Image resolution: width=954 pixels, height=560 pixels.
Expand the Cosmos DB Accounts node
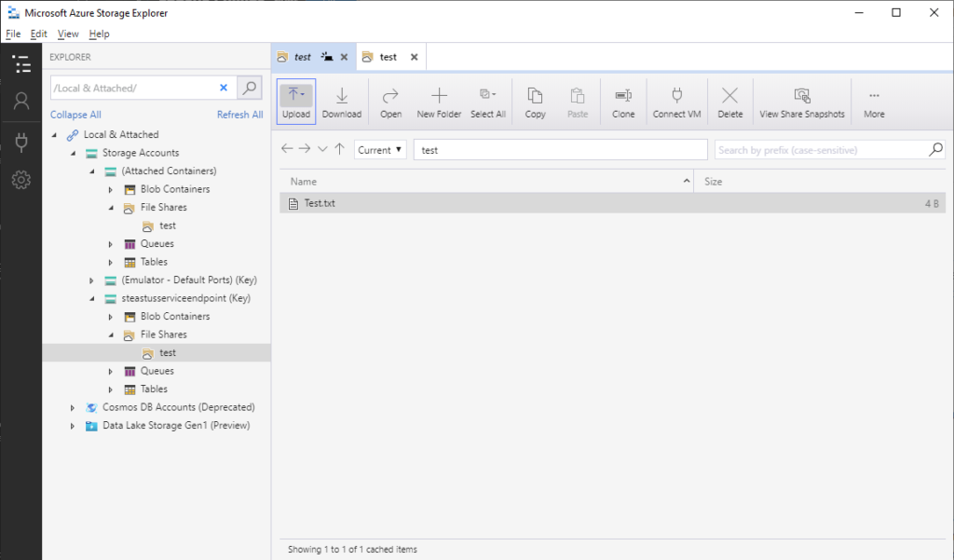tap(73, 407)
